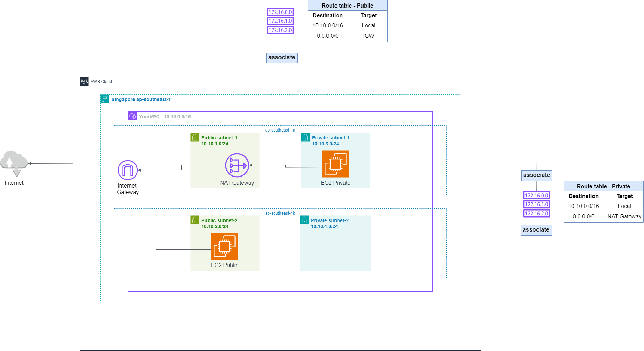Image resolution: width=644 pixels, height=351 pixels.
Task: Click the Target header in public route table
Action: click(x=368, y=15)
